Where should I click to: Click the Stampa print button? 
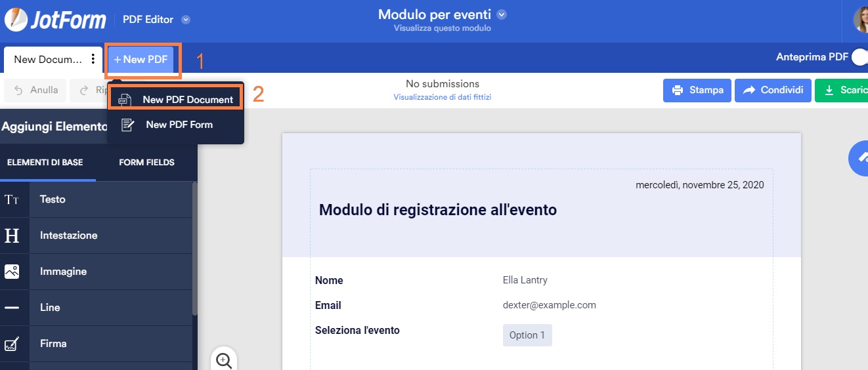[697, 91]
